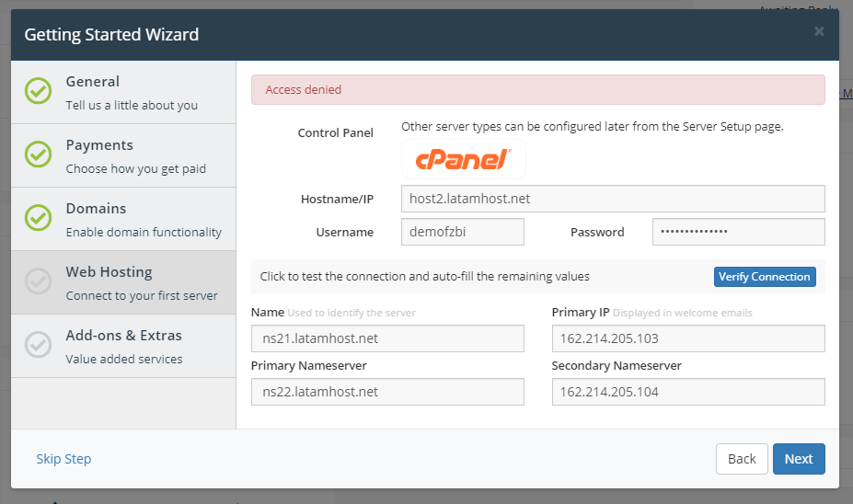Click the grey checkmark beside Add-ons & Extras
Image resolution: width=853 pixels, height=504 pixels.
point(38,345)
